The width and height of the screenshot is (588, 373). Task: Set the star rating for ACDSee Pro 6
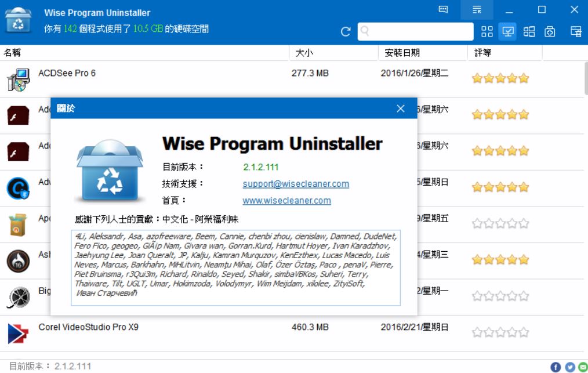(500, 78)
